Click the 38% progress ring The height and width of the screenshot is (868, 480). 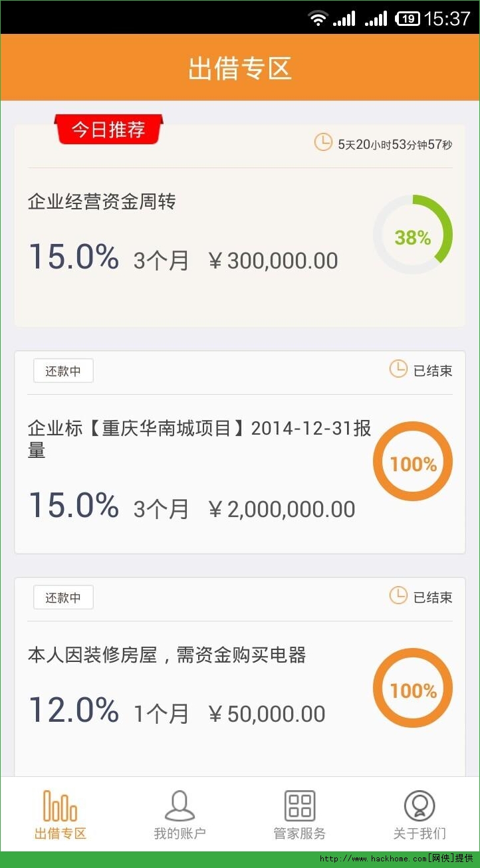click(x=413, y=235)
